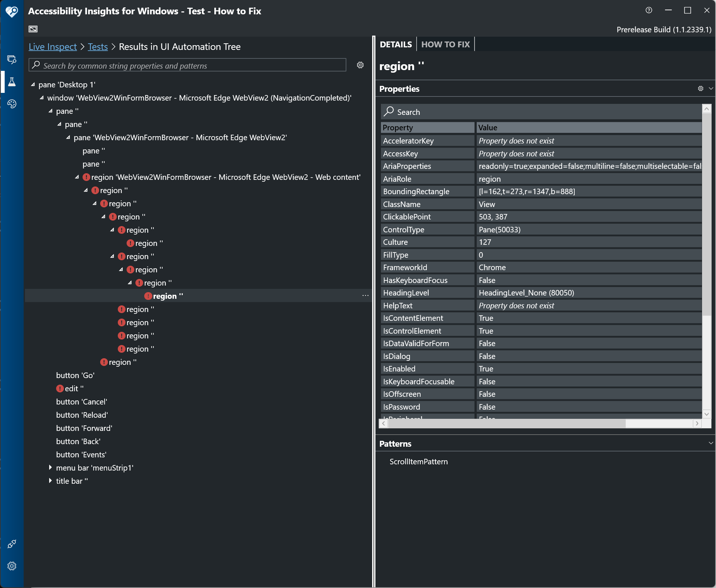Collapse the Patterns section
Viewport: 716px width, 588px height.
click(x=710, y=443)
